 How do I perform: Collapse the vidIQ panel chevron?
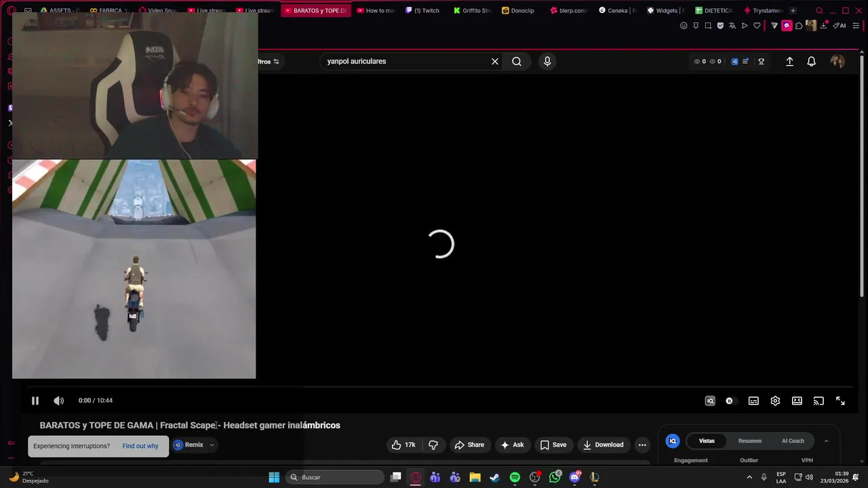(x=826, y=441)
